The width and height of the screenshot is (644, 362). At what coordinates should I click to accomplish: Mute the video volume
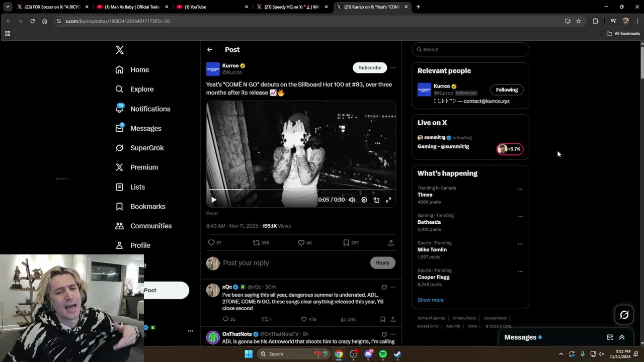[352, 200]
